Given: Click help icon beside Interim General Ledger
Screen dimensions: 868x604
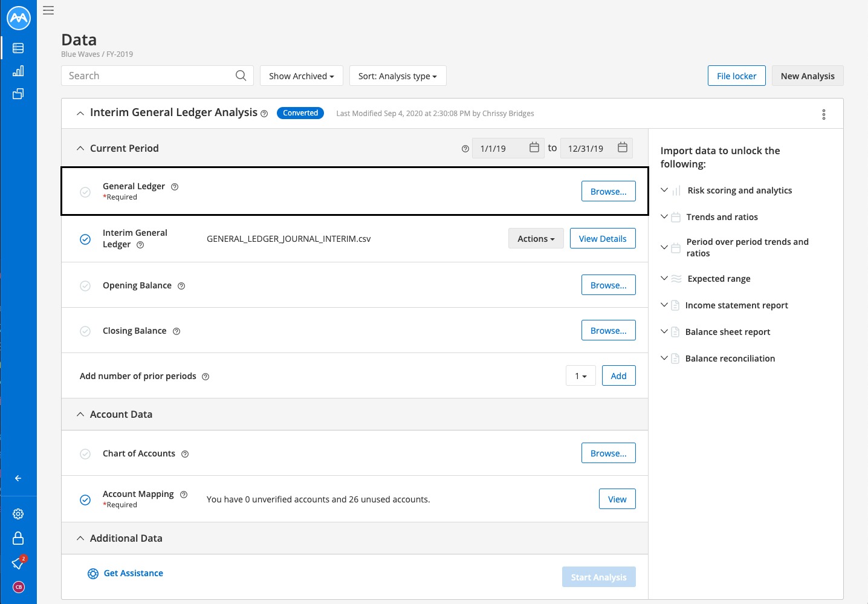Looking at the screenshot, I should [x=140, y=245].
